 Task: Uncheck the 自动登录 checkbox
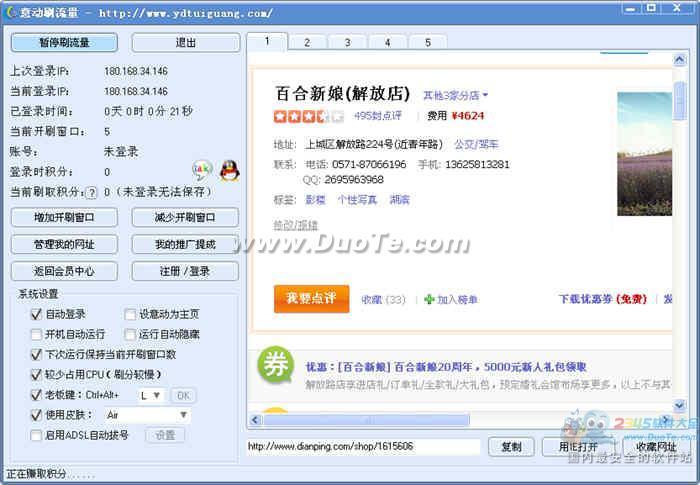pyautogui.click(x=37, y=314)
